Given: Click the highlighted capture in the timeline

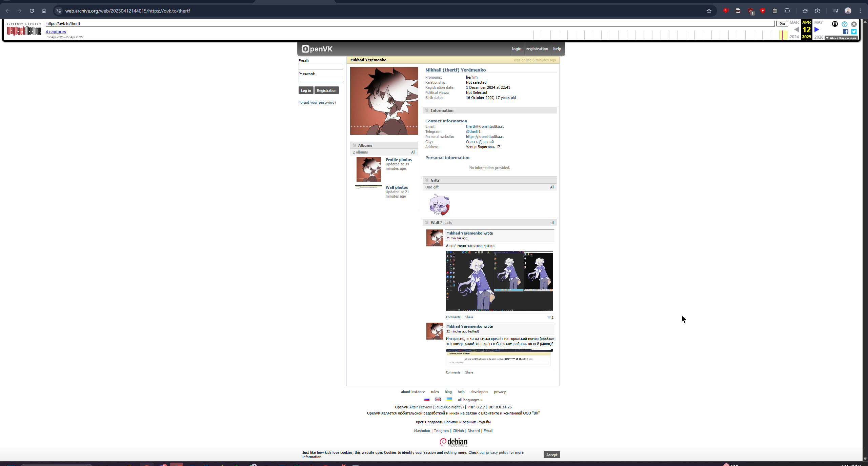Looking at the screenshot, I should pyautogui.click(x=782, y=35).
